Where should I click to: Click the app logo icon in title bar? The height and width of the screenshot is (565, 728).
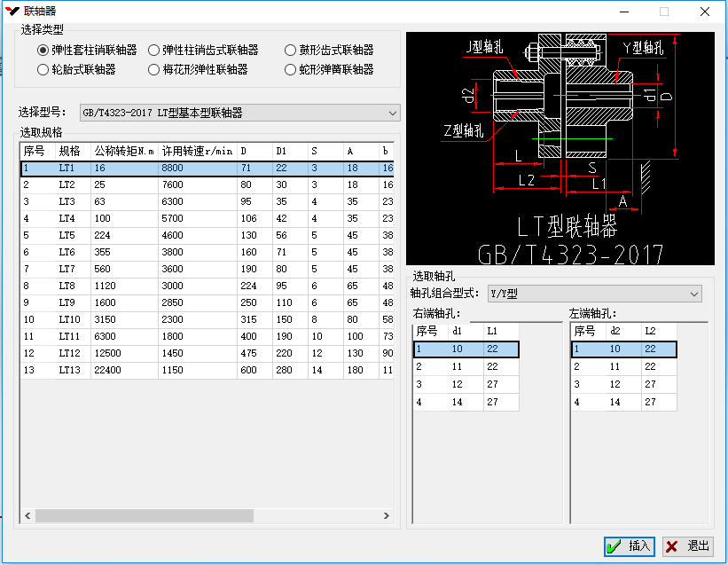12,12
